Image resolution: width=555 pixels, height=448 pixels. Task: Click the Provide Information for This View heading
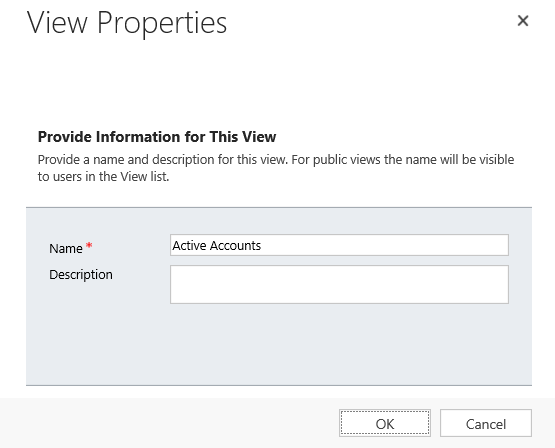pos(157,137)
